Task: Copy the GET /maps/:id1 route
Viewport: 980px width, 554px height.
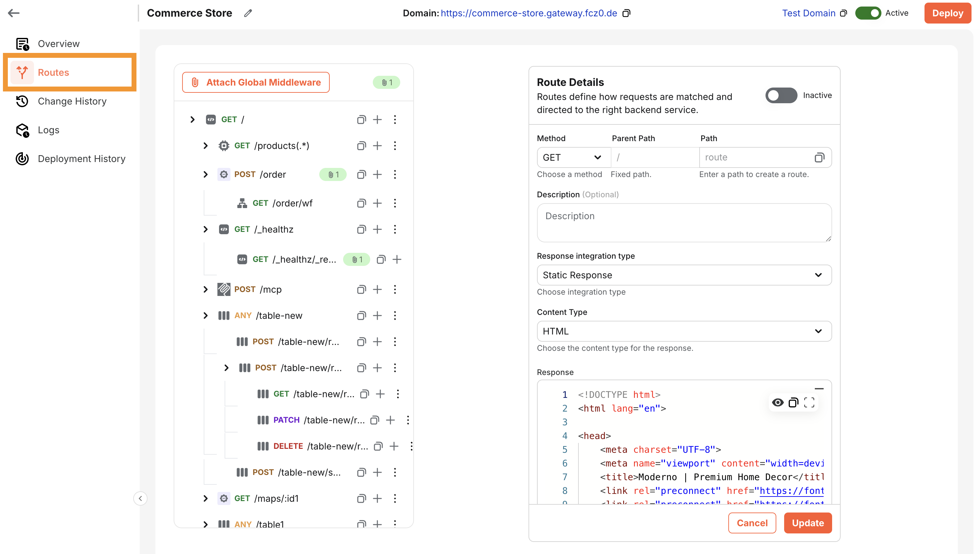Action: click(361, 498)
